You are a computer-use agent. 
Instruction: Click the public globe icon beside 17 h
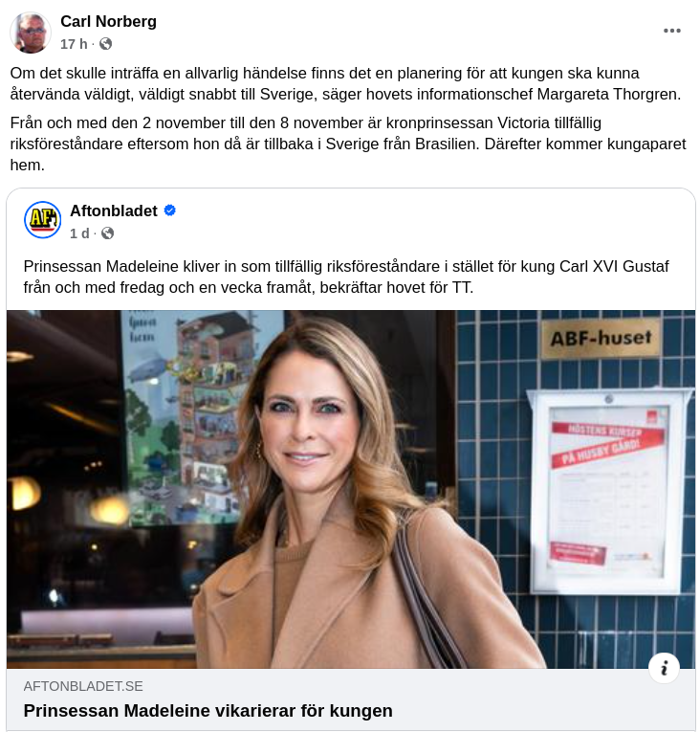tap(106, 44)
